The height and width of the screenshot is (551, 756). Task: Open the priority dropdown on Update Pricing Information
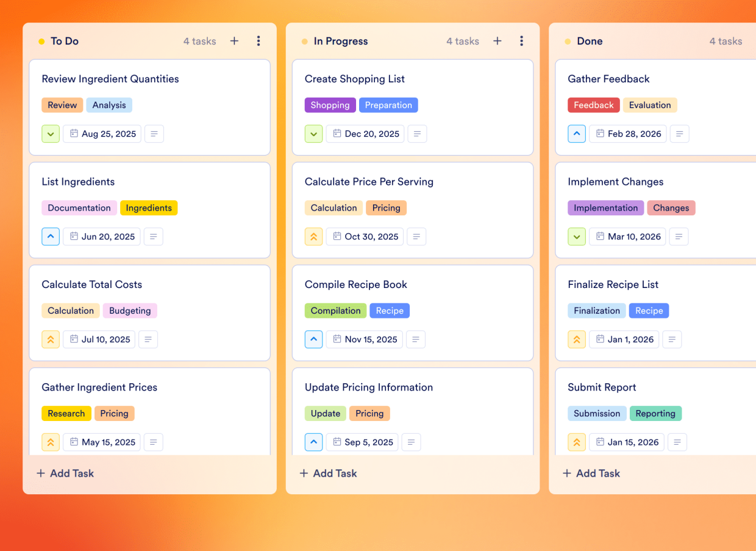[313, 442]
